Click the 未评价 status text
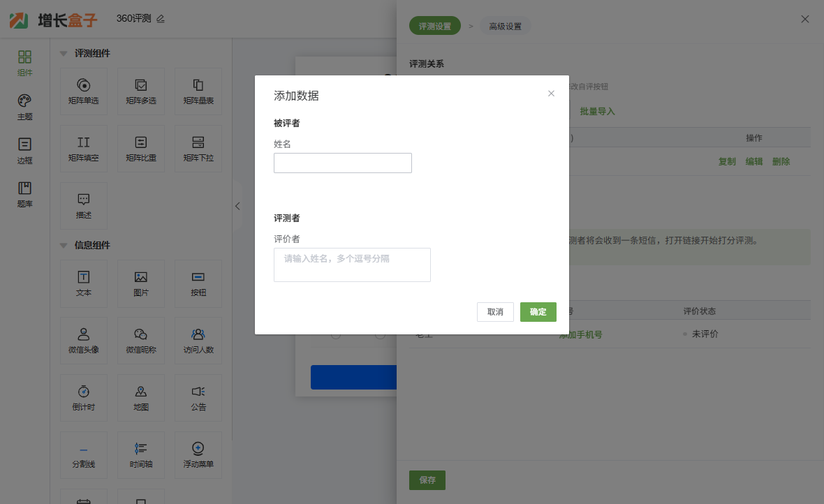This screenshot has width=824, height=504. point(705,334)
